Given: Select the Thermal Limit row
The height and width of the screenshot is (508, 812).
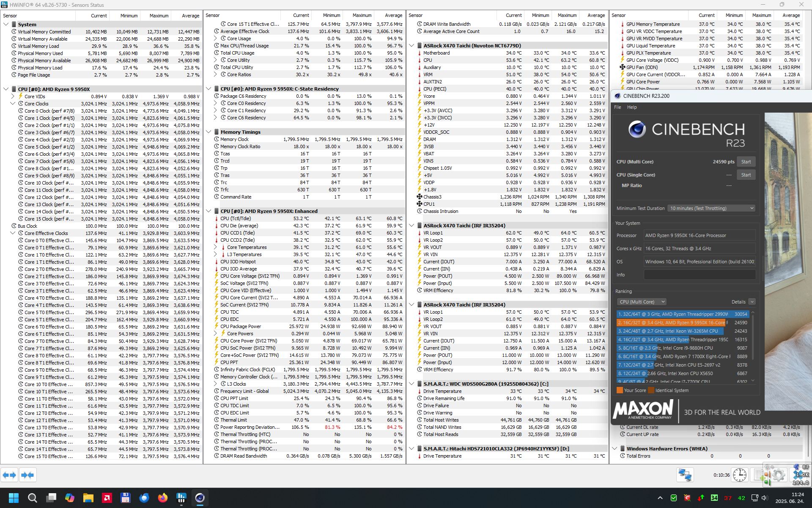Looking at the screenshot, I should coord(304,420).
